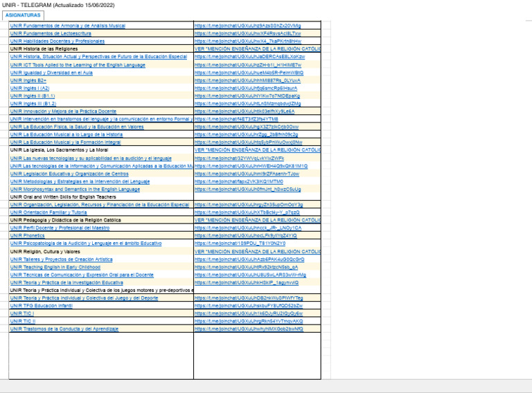Select UNIR Oral and Written Skills cell
Image resolution: width=532 pixels, height=393 pixels.
point(101,197)
